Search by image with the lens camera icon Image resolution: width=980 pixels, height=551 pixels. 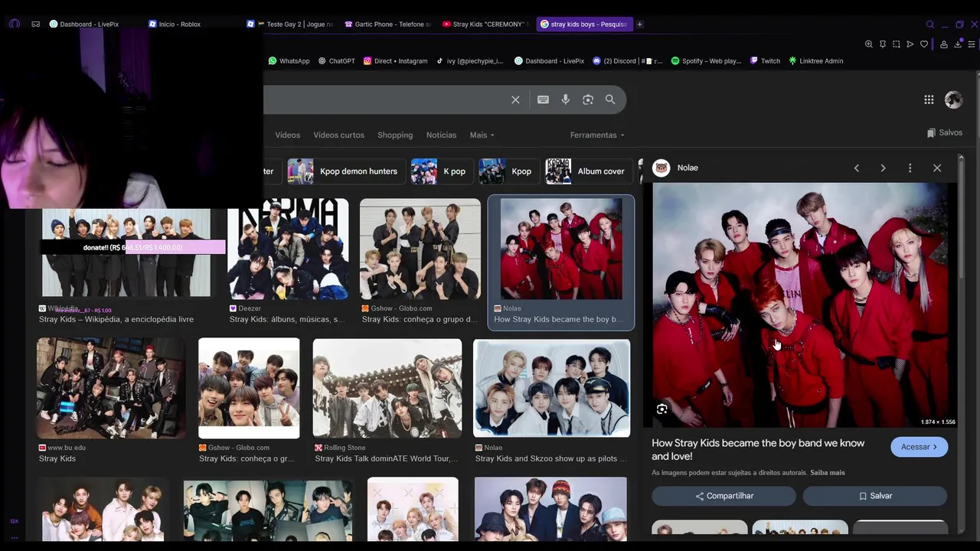click(x=588, y=99)
